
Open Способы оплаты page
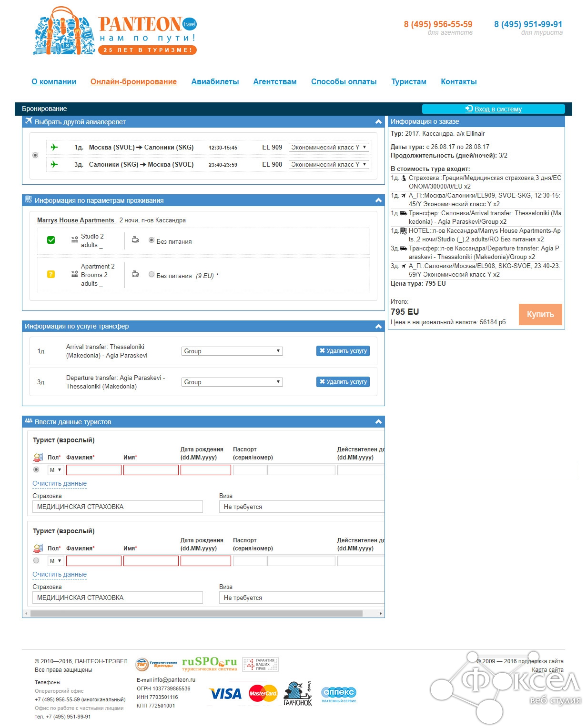tap(344, 81)
